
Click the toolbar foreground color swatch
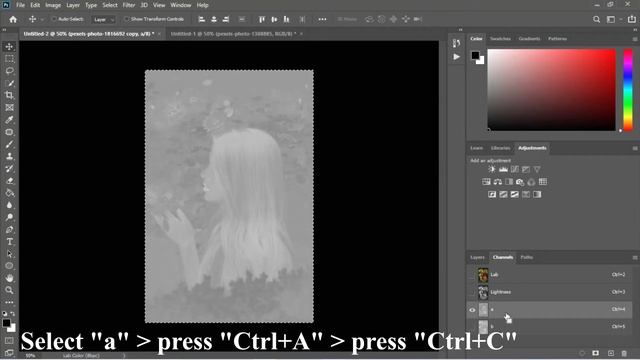pyautogui.click(x=6, y=323)
